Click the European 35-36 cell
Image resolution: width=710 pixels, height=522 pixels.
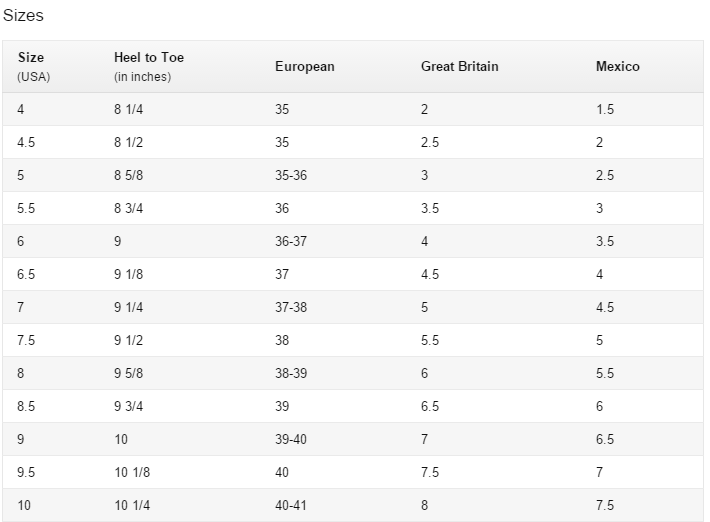click(x=290, y=176)
